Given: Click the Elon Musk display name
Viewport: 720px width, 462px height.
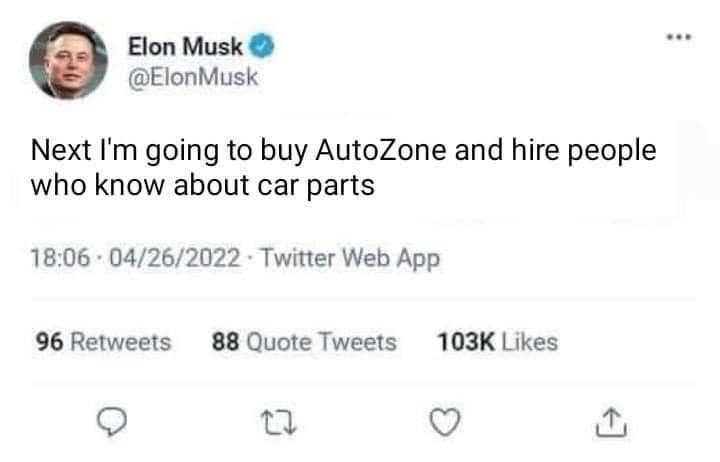Looking at the screenshot, I should coord(185,47).
